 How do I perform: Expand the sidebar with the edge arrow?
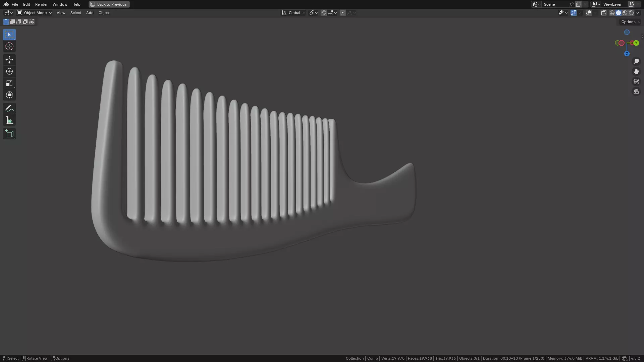pyautogui.click(x=642, y=37)
